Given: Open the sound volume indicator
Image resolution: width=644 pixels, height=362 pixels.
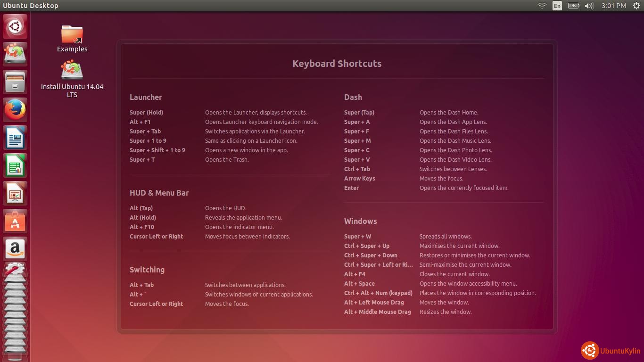Looking at the screenshot, I should pos(589,6).
